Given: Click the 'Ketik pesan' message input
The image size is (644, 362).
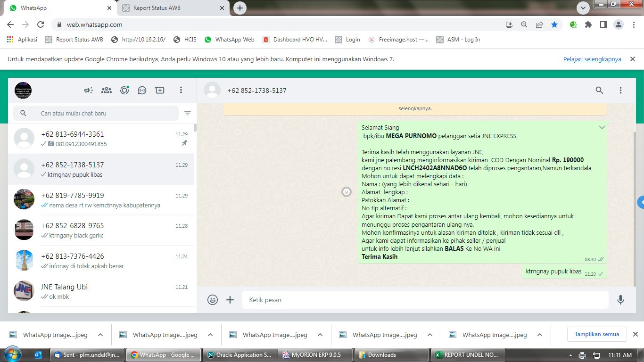Looking at the screenshot, I should tap(425, 300).
